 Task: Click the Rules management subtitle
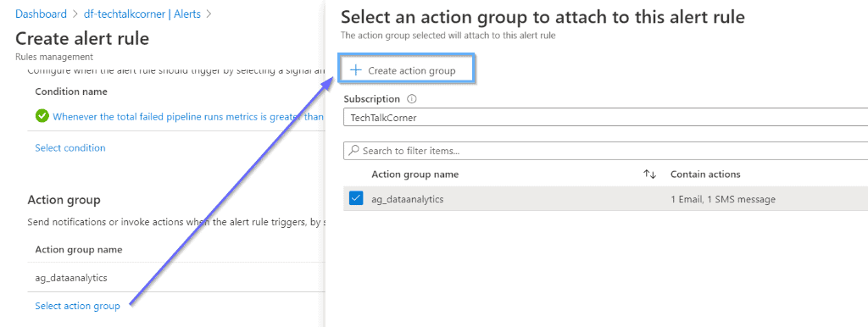coord(54,57)
